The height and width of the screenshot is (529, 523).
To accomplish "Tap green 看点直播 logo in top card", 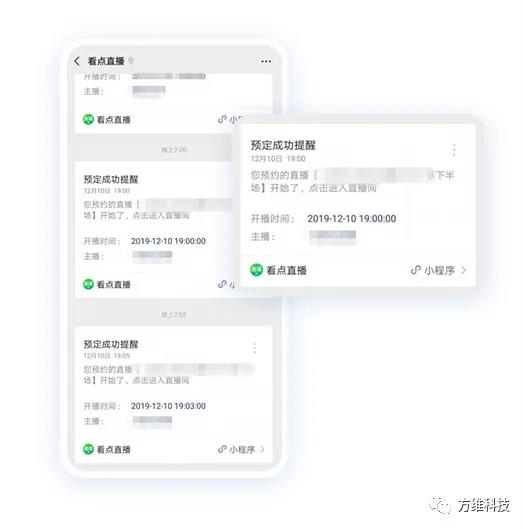I will pyautogui.click(x=88, y=119).
